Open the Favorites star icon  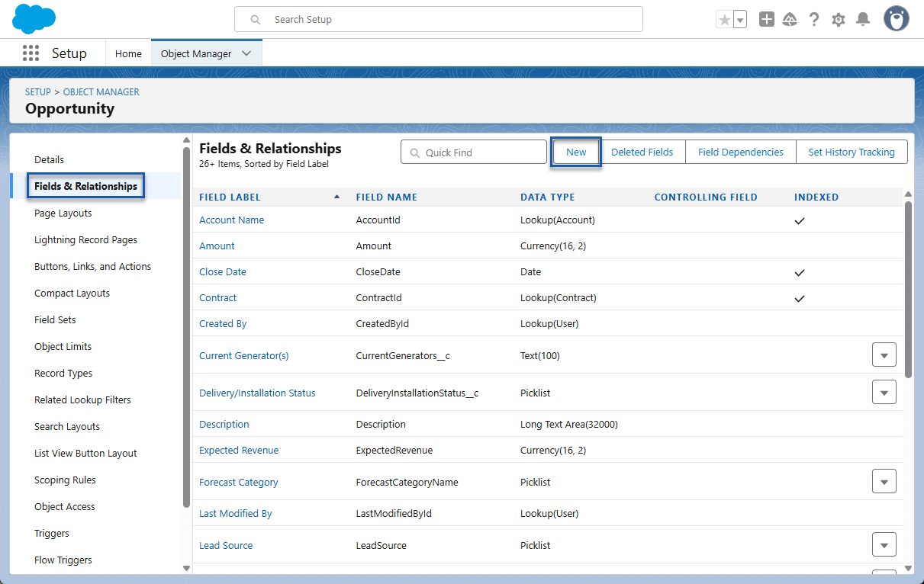(724, 20)
